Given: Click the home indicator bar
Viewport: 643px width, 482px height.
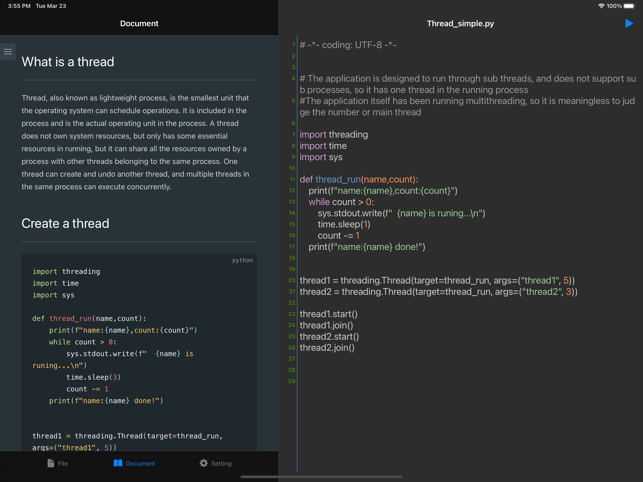Looking at the screenshot, I should click(321, 477).
